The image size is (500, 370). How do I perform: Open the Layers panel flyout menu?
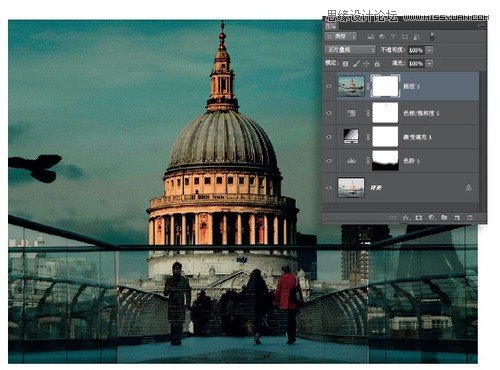(x=481, y=26)
